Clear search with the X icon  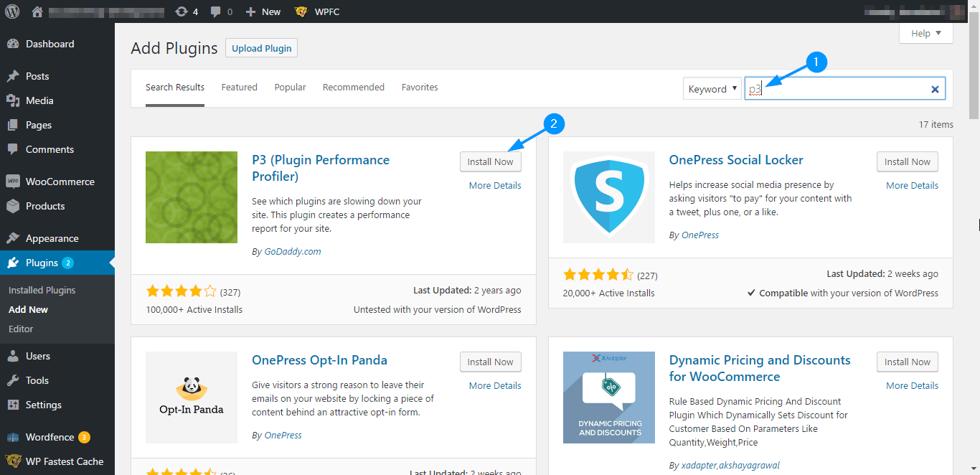click(x=935, y=89)
